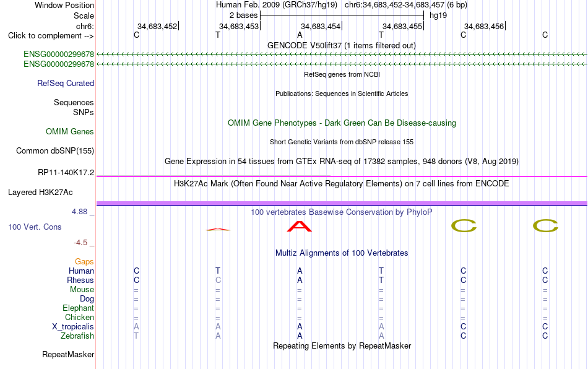
Task: Click the '100 Vert. Cons' track label
Action: [35, 227]
